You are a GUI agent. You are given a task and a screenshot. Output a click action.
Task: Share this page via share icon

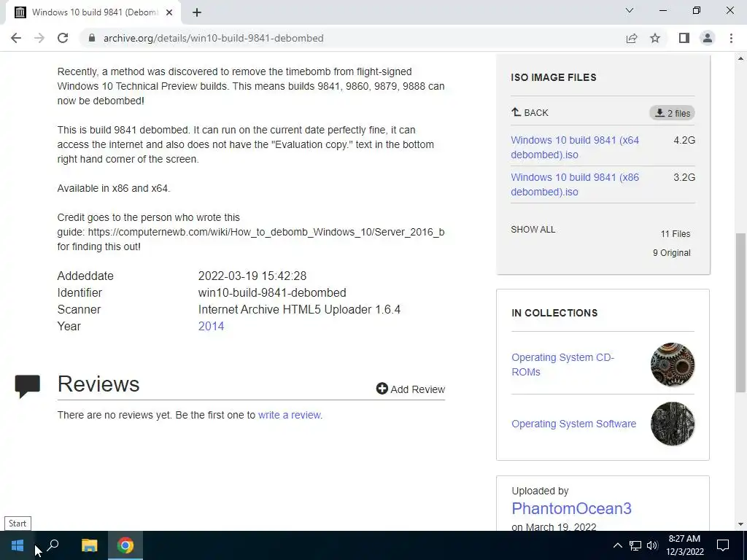point(632,38)
